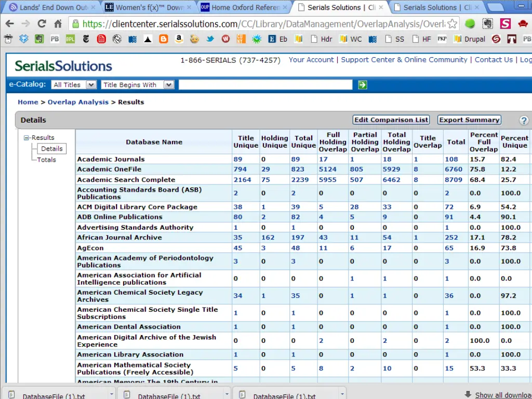The image size is (532, 399).
Task: Open menu for second DatabaseFile download
Action: pos(227,394)
